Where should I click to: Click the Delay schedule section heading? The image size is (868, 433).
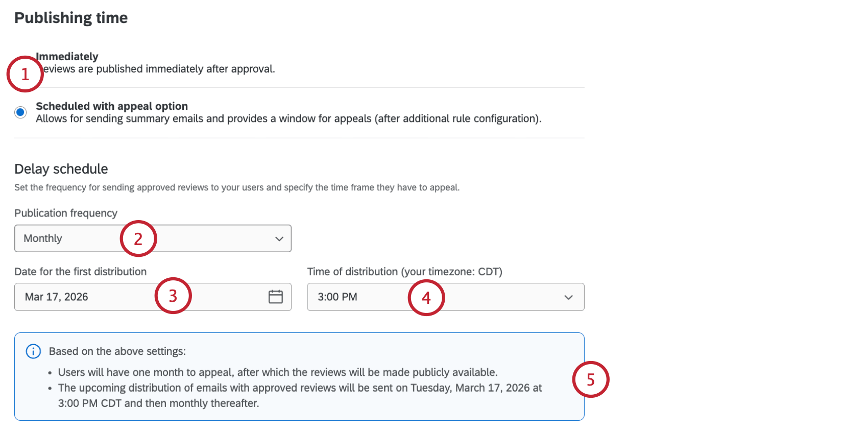(61, 169)
